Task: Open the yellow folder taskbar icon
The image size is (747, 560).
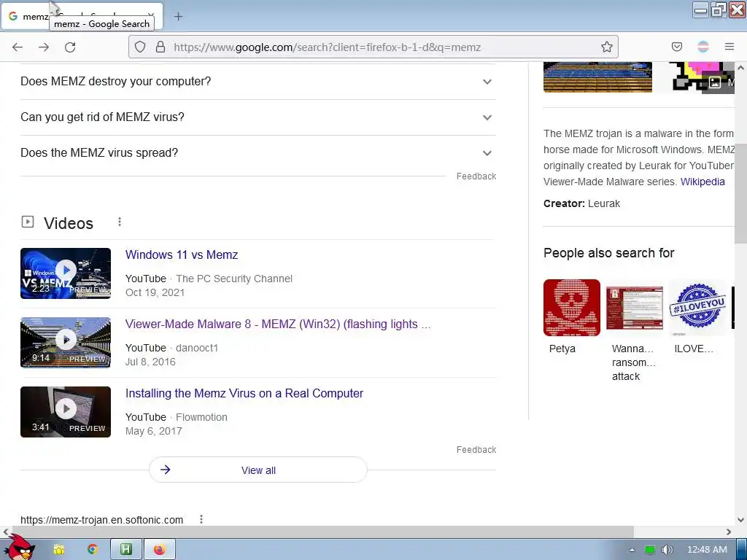Action: pos(59,550)
